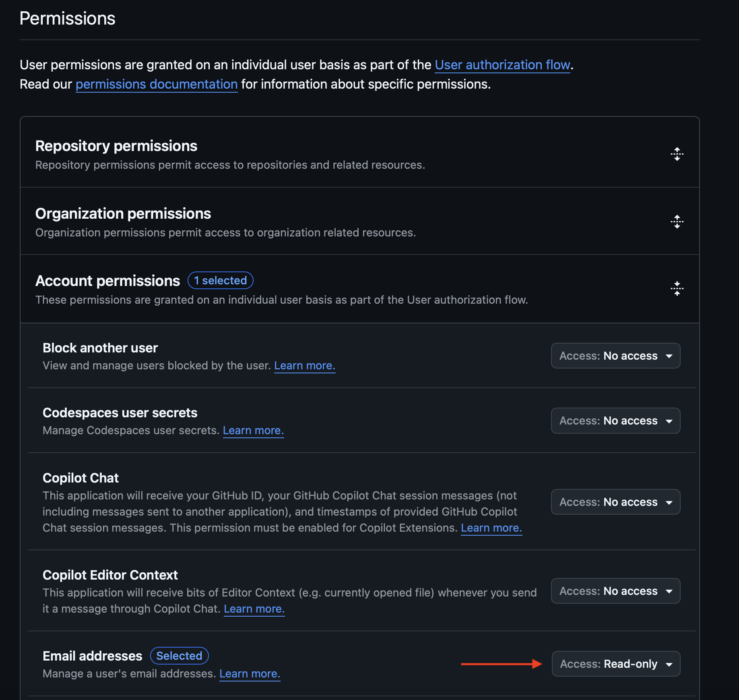Click the reorder icon for Repository permissions

tap(677, 153)
